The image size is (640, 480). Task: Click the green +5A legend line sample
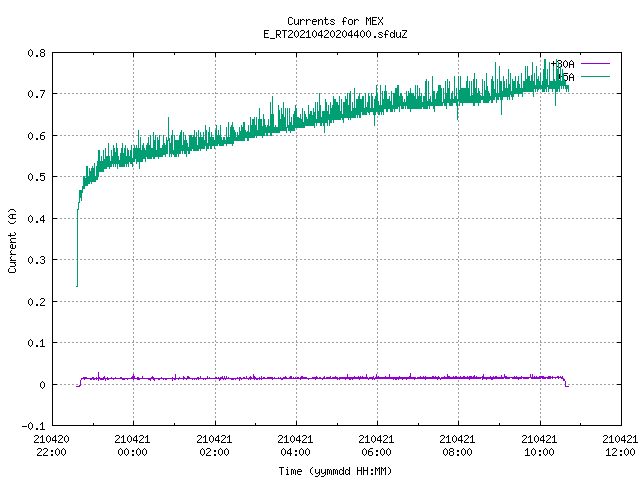point(595,76)
